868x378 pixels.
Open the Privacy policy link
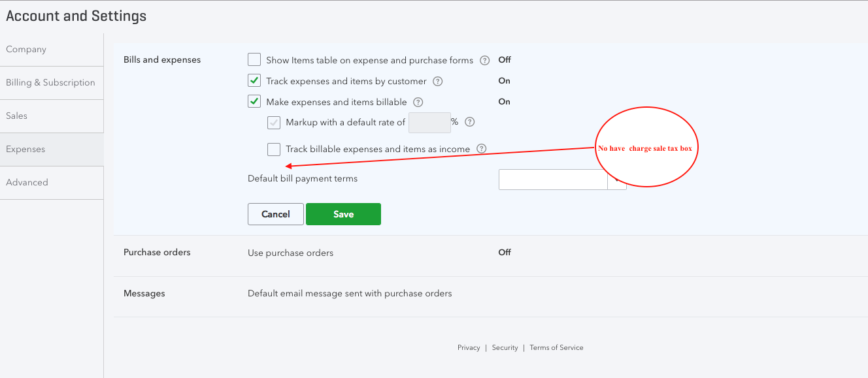469,347
